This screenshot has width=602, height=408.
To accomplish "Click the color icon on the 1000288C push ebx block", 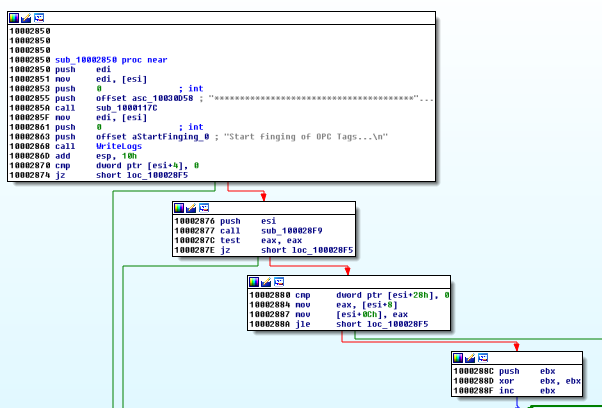I will [459, 357].
